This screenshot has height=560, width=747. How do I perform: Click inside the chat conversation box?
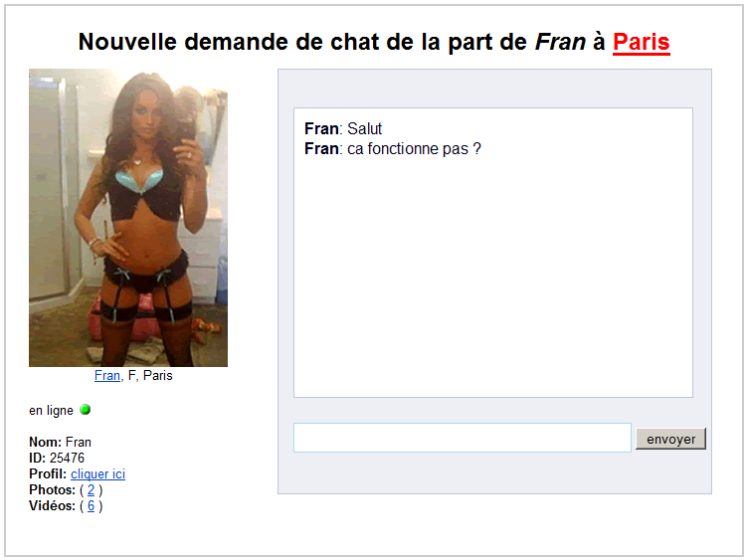coord(493,253)
